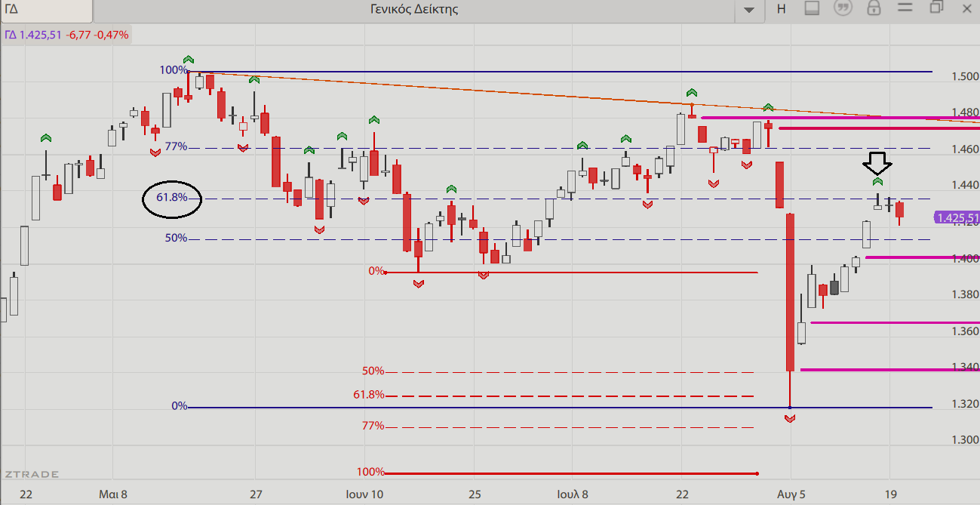Click the H timeframe button
980x505 pixels.
[781, 9]
